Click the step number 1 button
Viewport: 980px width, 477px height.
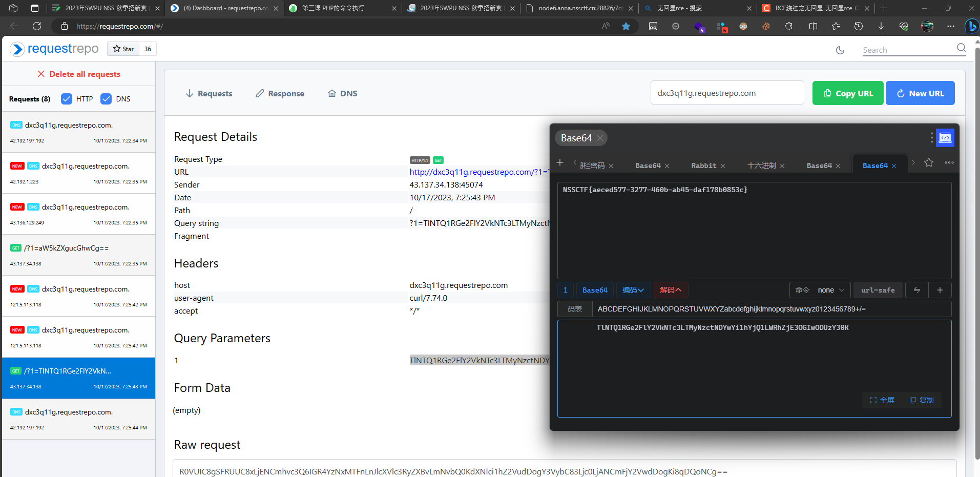click(566, 290)
